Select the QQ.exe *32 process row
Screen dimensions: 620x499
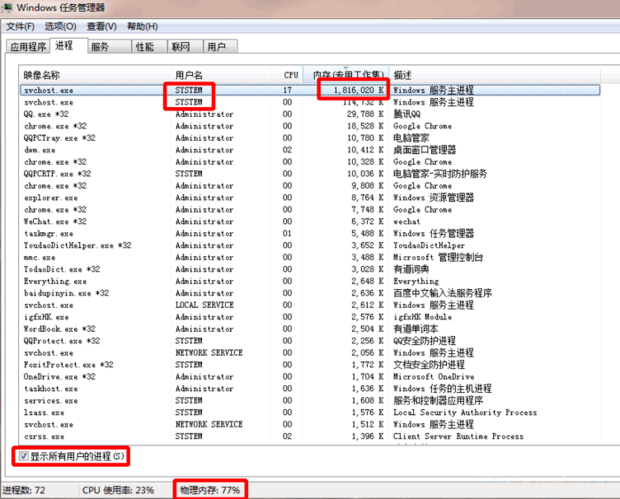coord(50,114)
